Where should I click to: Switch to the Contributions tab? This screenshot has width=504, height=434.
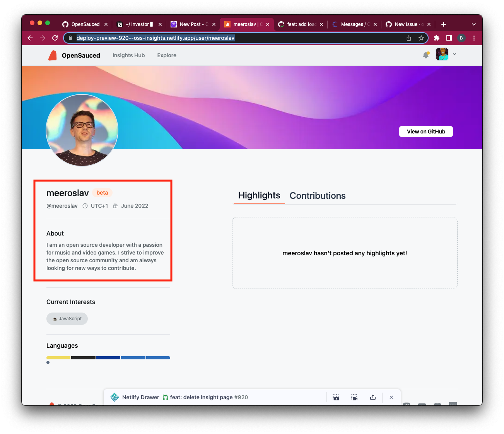click(x=318, y=196)
